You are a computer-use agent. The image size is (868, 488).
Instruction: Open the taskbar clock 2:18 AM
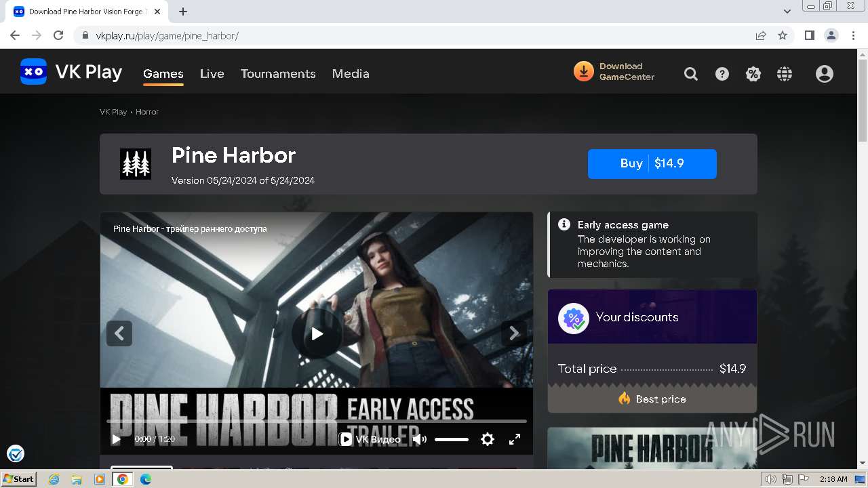833,479
